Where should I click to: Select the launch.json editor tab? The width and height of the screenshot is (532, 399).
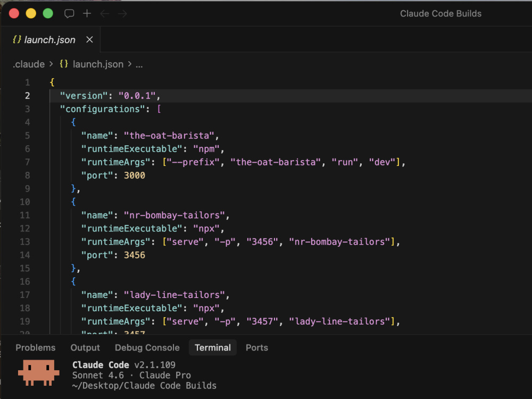[x=50, y=40]
